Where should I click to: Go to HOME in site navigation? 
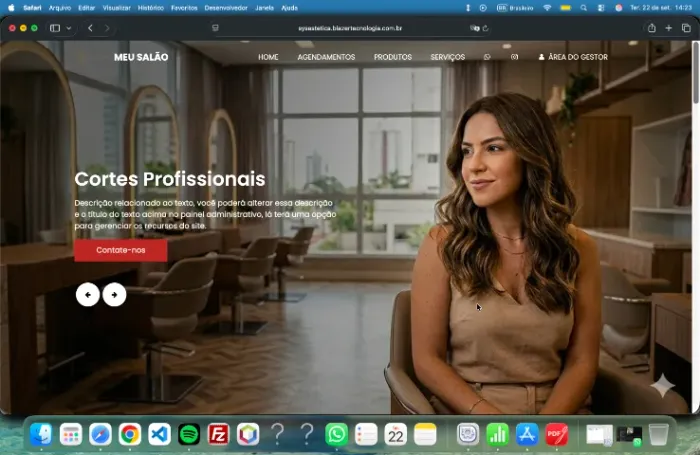pos(268,57)
